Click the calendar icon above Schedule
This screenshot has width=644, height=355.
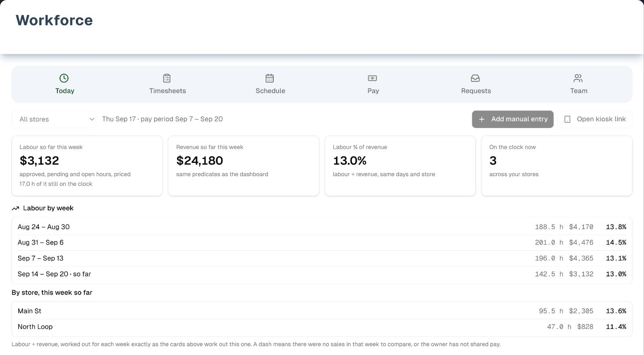tap(270, 78)
